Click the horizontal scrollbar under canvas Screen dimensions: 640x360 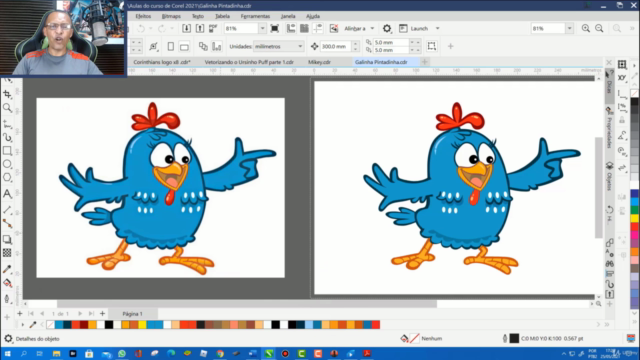coord(247,304)
